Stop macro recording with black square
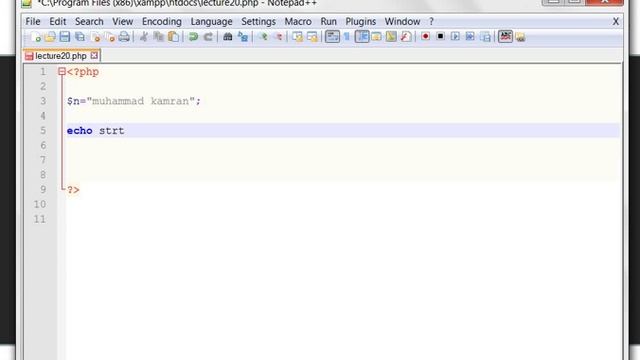Screen dimensions: 640x360 [x=440, y=37]
